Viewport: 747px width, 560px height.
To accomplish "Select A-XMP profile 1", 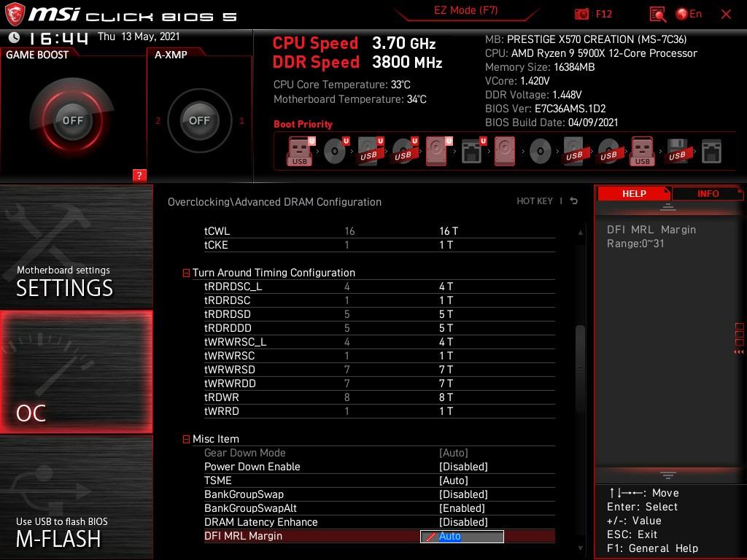I will [x=241, y=120].
